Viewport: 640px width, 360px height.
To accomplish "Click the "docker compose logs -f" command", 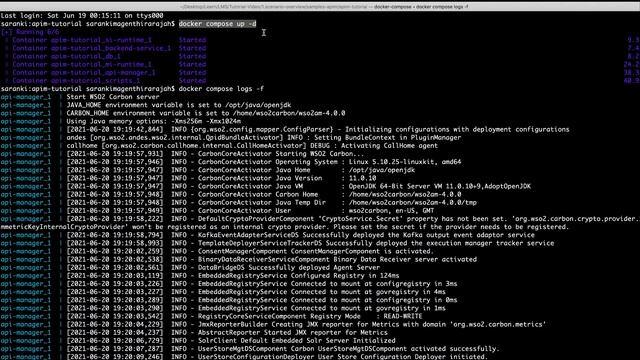I will pyautogui.click(x=221, y=89).
